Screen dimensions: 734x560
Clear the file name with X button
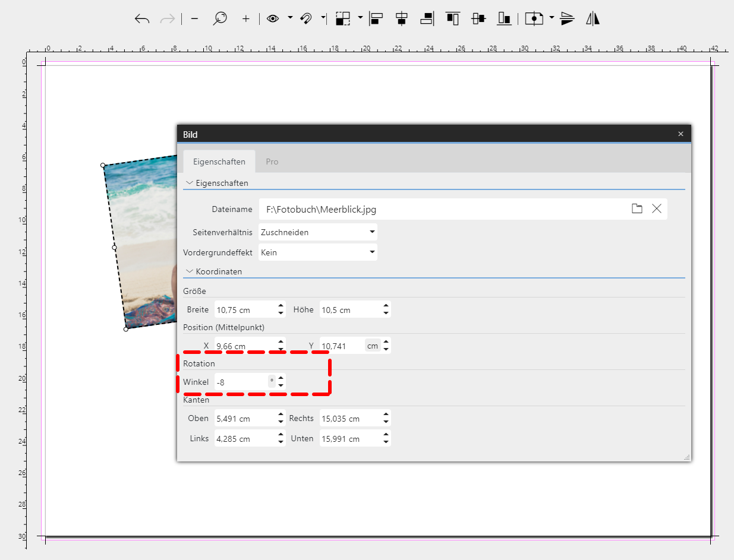click(x=657, y=208)
